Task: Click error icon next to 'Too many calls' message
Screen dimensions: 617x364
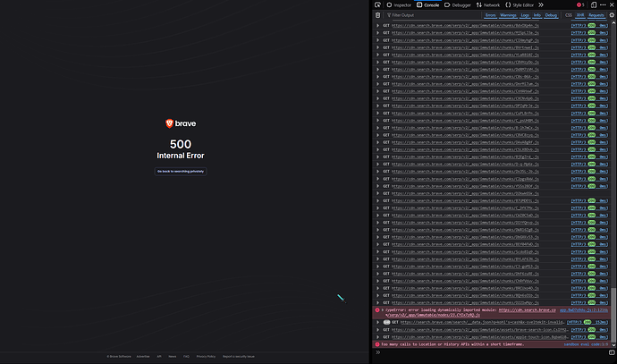Action: [377, 344]
